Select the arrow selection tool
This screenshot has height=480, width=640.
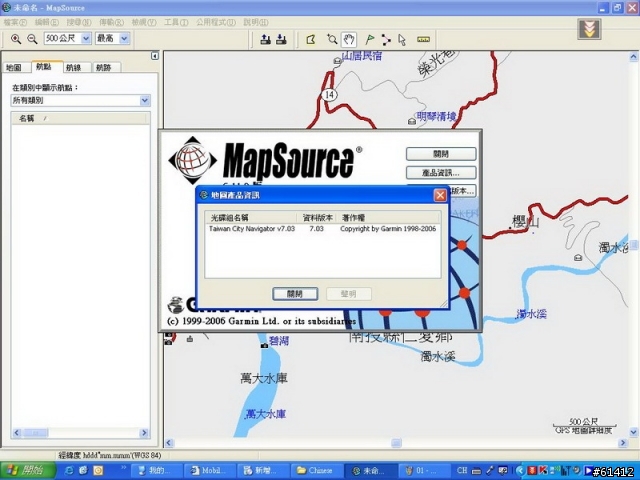click(x=402, y=39)
